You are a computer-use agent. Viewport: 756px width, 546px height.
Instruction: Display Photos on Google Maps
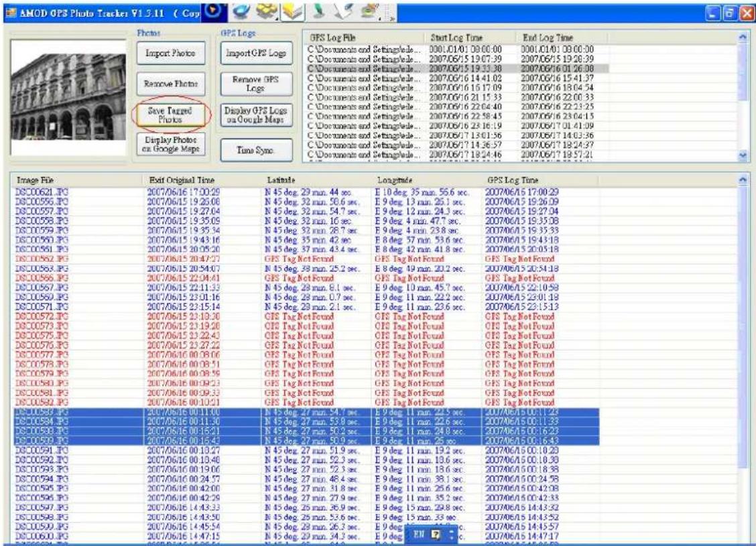170,145
